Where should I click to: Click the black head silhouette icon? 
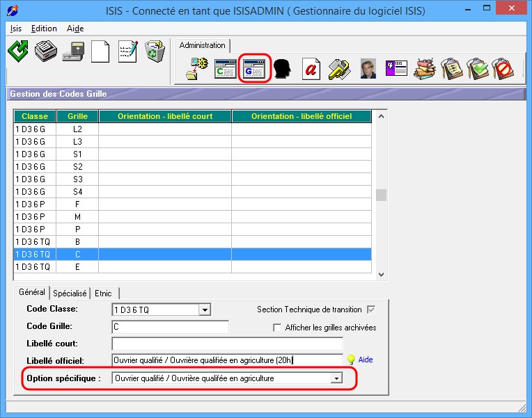click(x=281, y=69)
